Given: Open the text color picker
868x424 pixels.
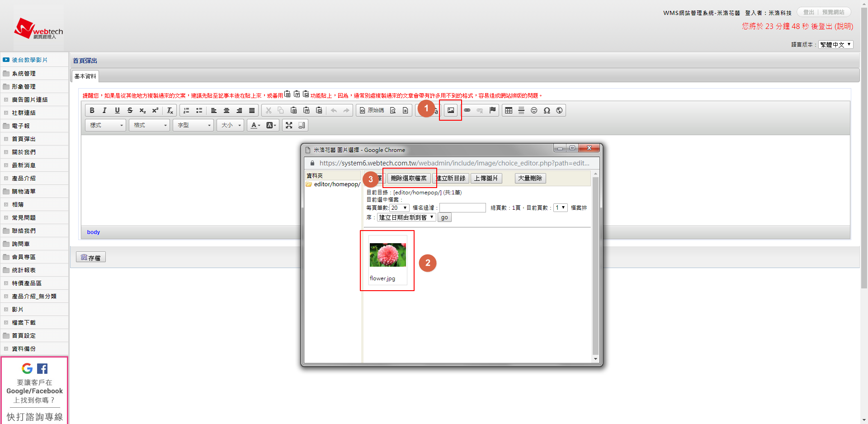Looking at the screenshot, I should pyautogui.click(x=255, y=125).
